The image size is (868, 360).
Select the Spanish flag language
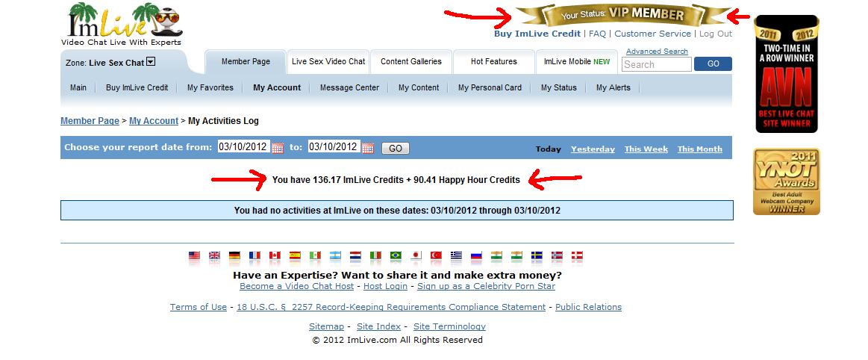pos(295,256)
